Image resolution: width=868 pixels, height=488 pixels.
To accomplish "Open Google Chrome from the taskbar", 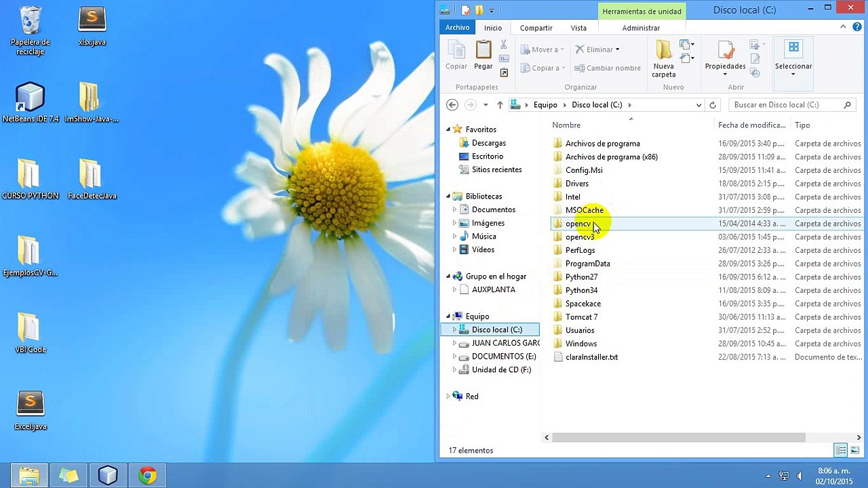I will tap(147, 476).
